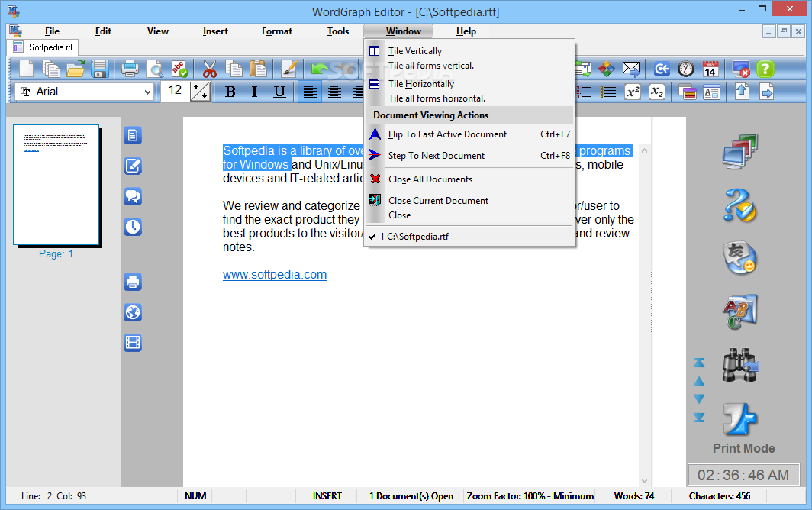
Task: Toggle bold formatting
Action: click(x=230, y=92)
